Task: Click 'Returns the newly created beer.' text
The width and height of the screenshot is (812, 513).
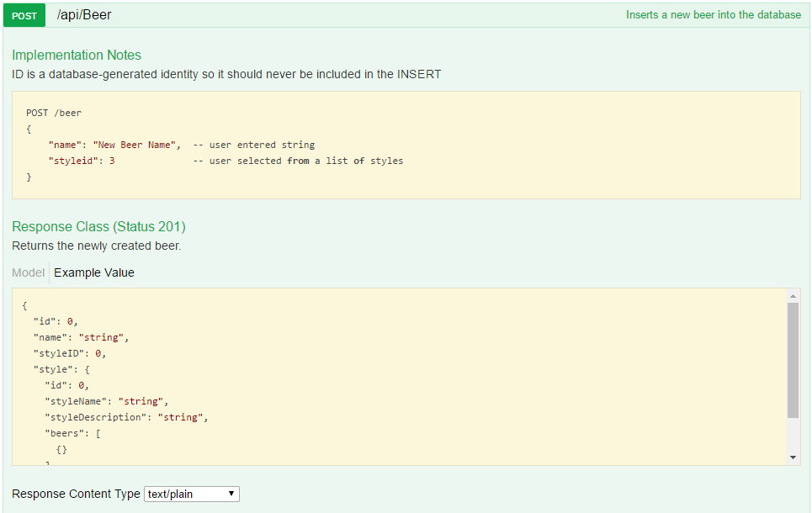Action: 96,246
